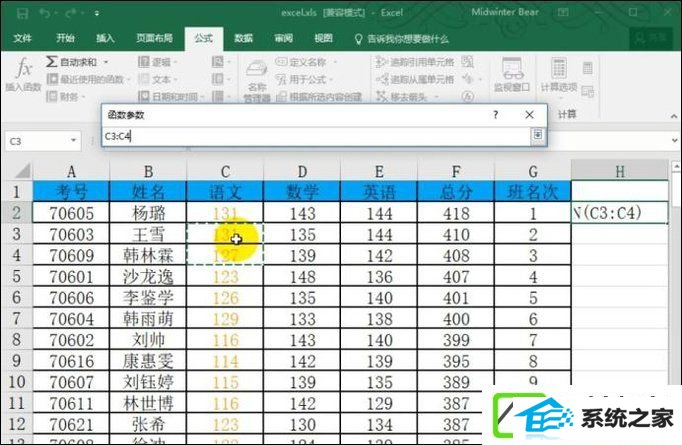Viewport: 682px width, 445px height.
Task: Open the 财务 functions menu
Action: [x=65, y=96]
